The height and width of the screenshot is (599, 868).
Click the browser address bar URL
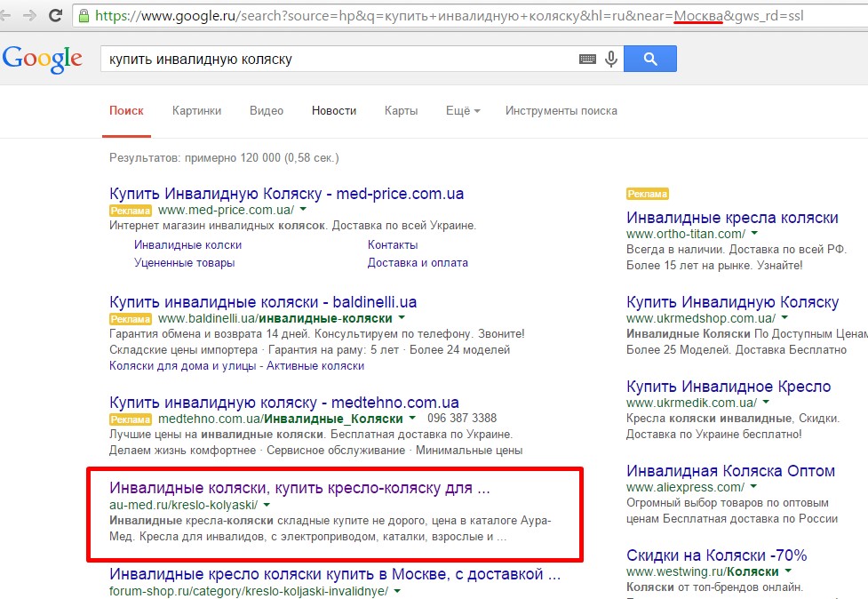tap(444, 15)
